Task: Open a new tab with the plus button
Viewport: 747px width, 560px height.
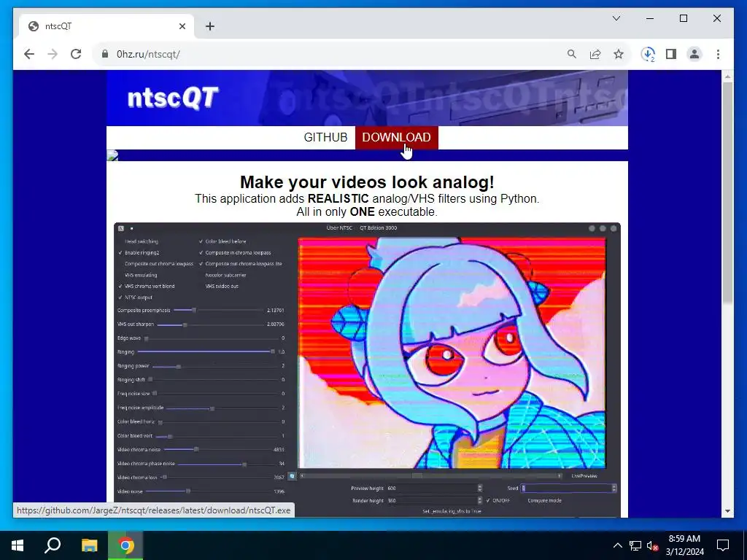Action: coord(210,27)
